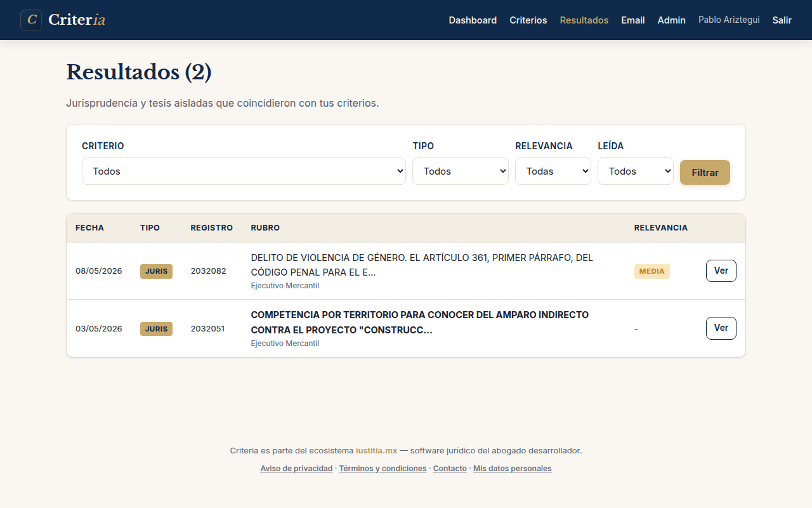Viewport: 812px width, 508px height.
Task: Click the MEDIA relevance badge
Action: [652, 271]
